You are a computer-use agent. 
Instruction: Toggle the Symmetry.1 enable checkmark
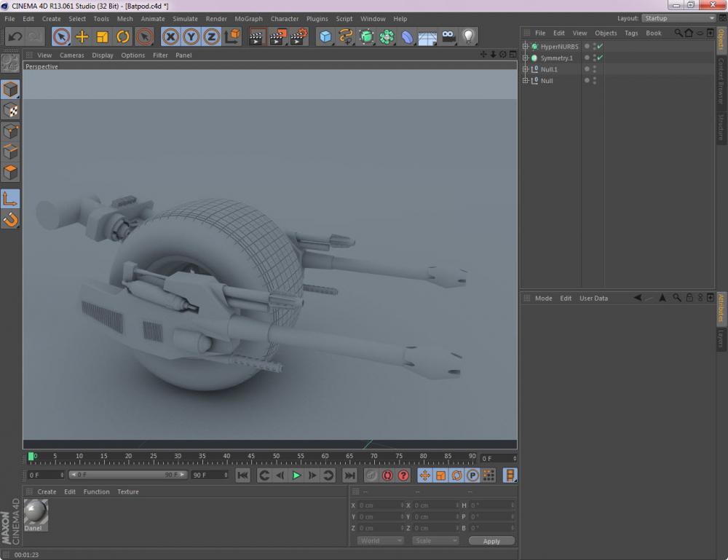click(x=601, y=58)
